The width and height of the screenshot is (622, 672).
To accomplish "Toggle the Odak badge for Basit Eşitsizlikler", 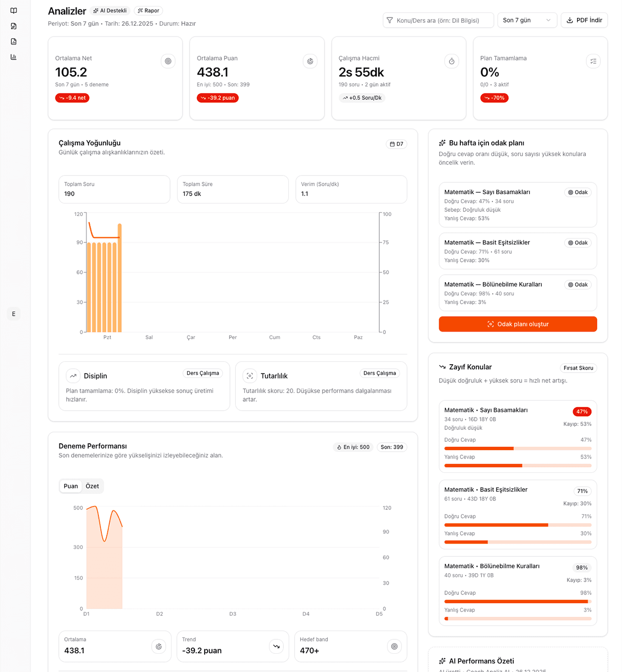I will click(x=578, y=243).
